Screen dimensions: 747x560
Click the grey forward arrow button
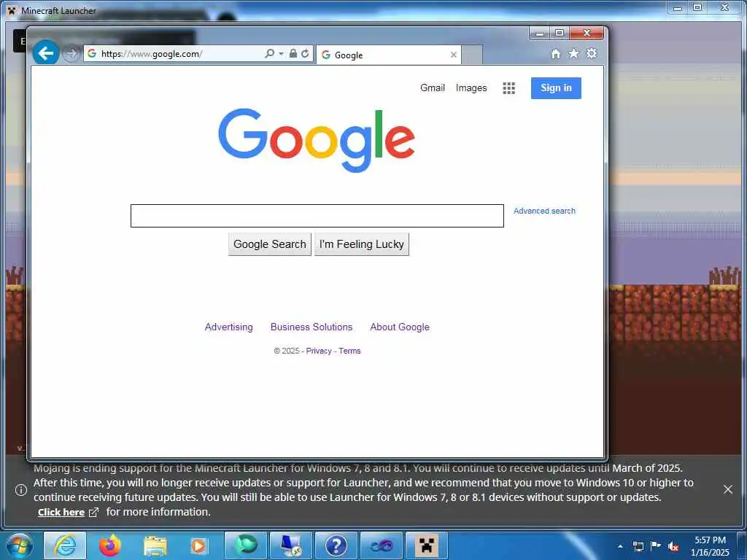(x=71, y=54)
